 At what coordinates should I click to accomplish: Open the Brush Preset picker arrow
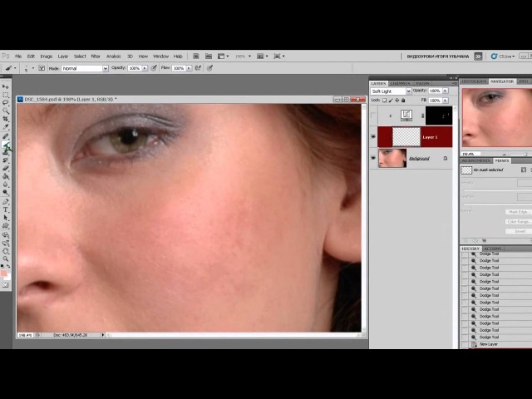point(33,68)
